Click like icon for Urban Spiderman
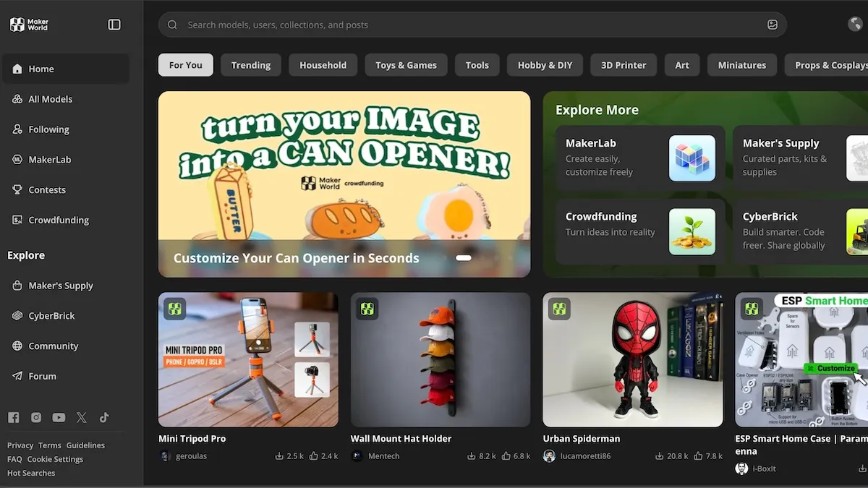This screenshot has width=868, height=488. coord(699,456)
